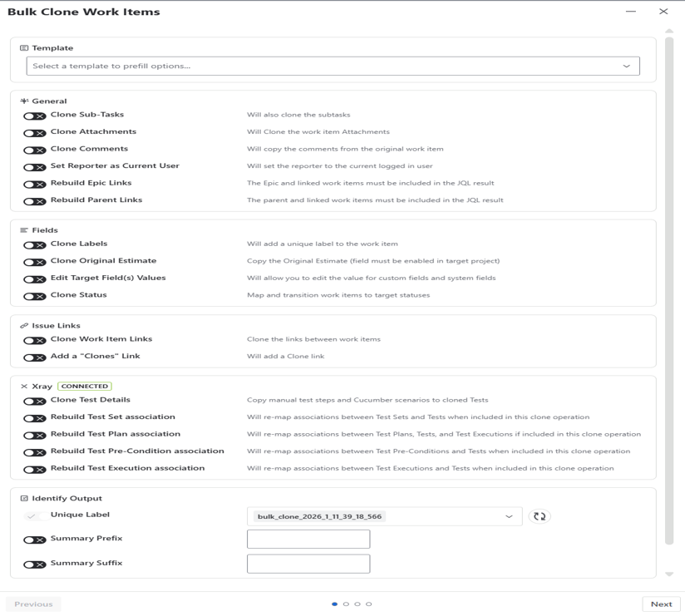Focus the Summary Prefix text field
This screenshot has width=685, height=616.
(x=308, y=539)
